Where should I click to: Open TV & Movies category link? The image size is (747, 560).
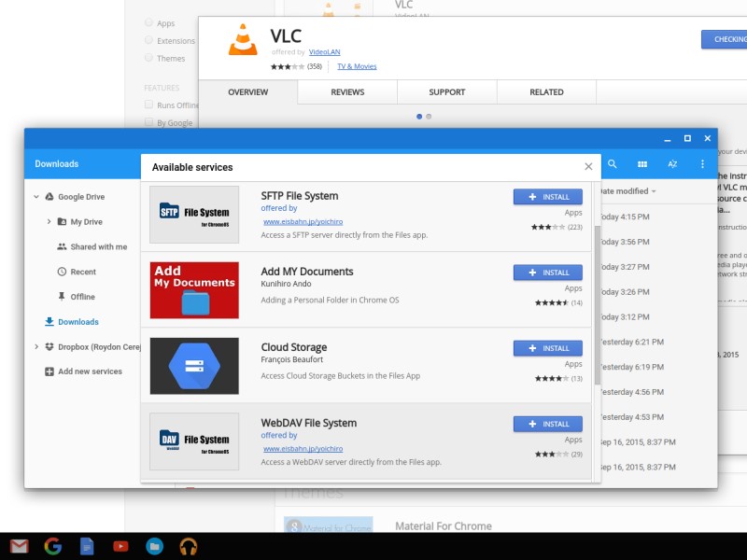[357, 66]
